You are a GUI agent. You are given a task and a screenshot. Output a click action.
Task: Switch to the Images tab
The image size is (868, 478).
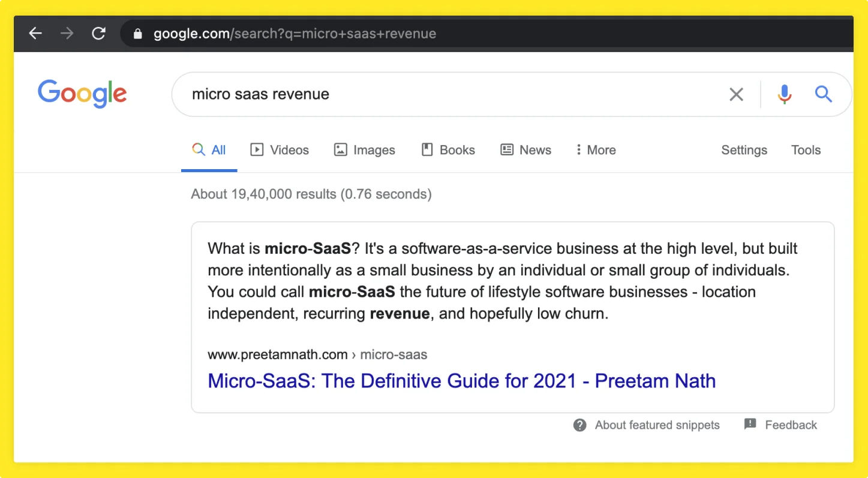(365, 150)
